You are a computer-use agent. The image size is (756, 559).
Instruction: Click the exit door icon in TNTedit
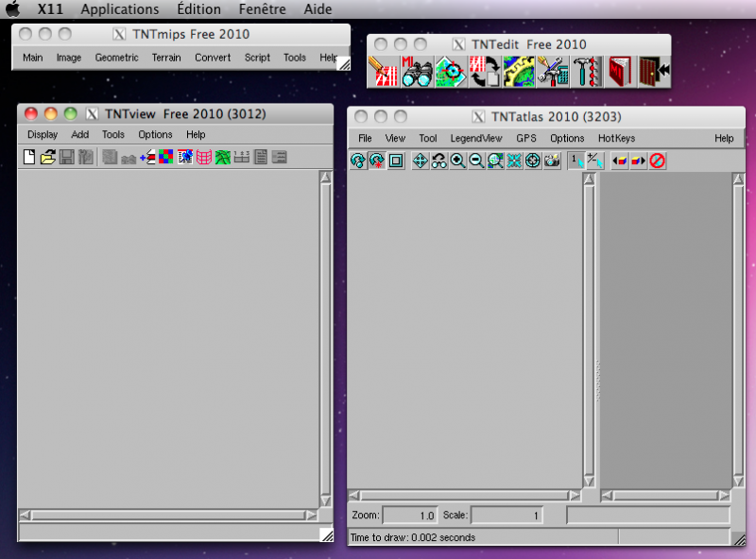tap(650, 72)
